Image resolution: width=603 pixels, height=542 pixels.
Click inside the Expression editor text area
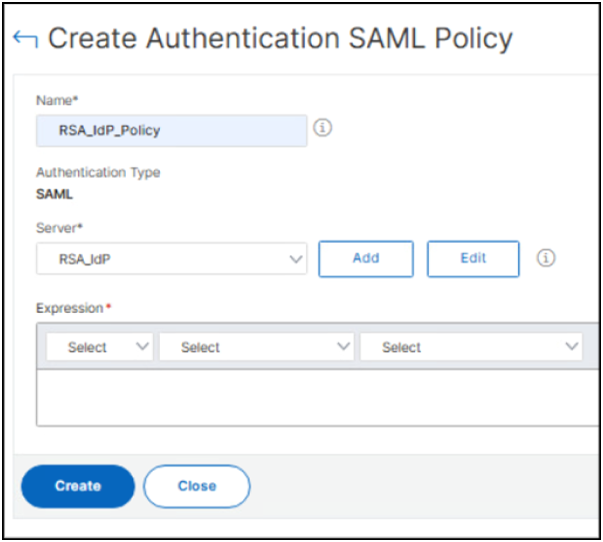(x=318, y=397)
